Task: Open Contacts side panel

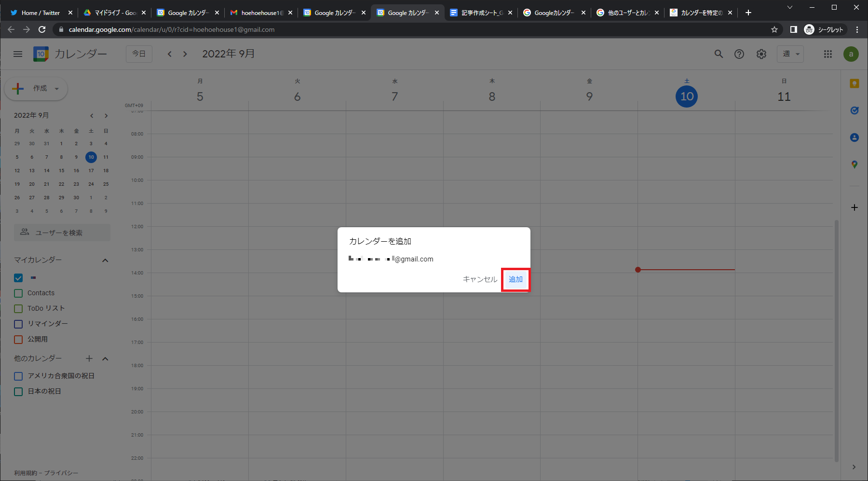Action: pyautogui.click(x=854, y=137)
